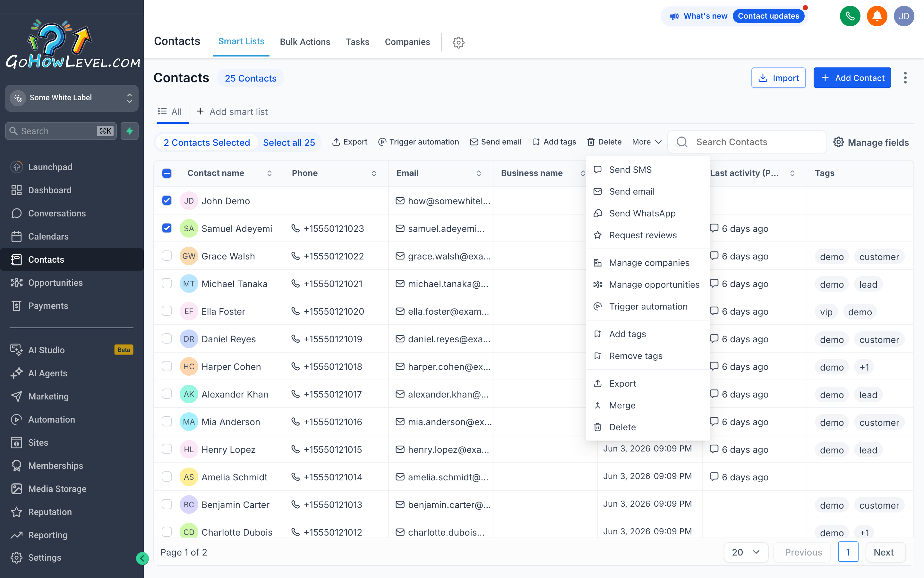Click the Add Contact button
The height and width of the screenshot is (578, 924).
pos(852,78)
